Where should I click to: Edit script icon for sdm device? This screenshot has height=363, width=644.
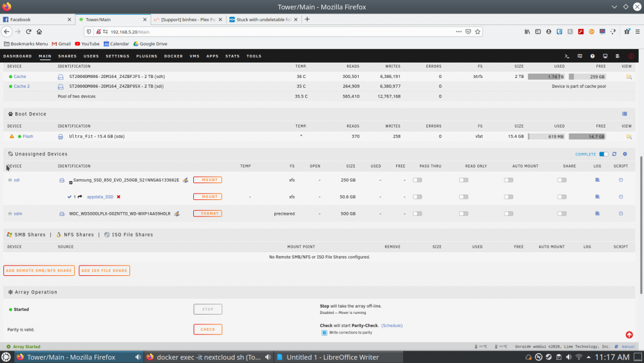tap(621, 214)
